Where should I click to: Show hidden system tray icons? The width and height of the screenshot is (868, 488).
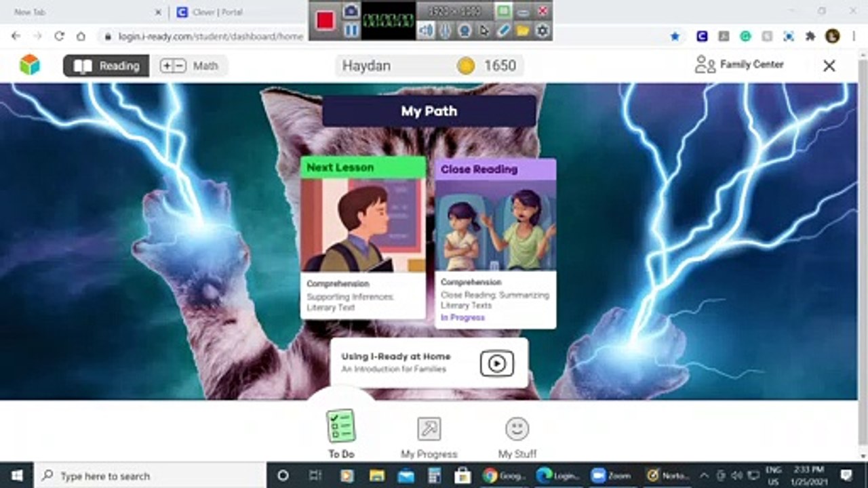tap(705, 476)
